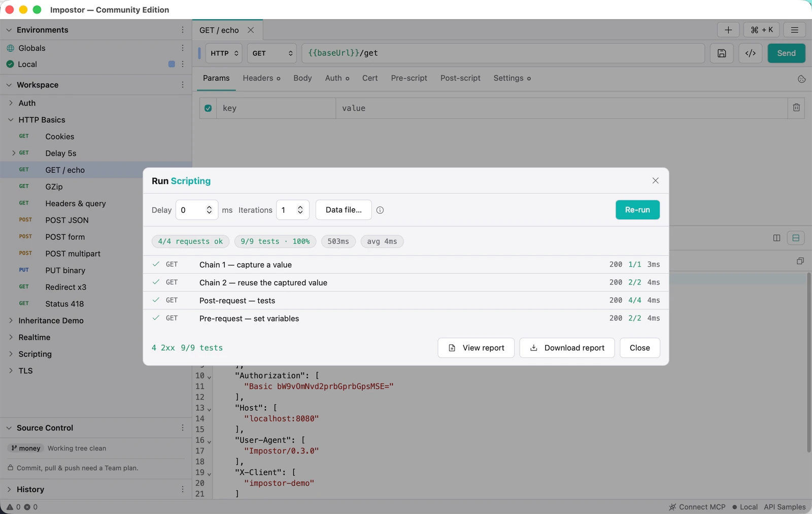Screen dimensions: 812x514
Task: Click View report button
Action: click(476, 348)
